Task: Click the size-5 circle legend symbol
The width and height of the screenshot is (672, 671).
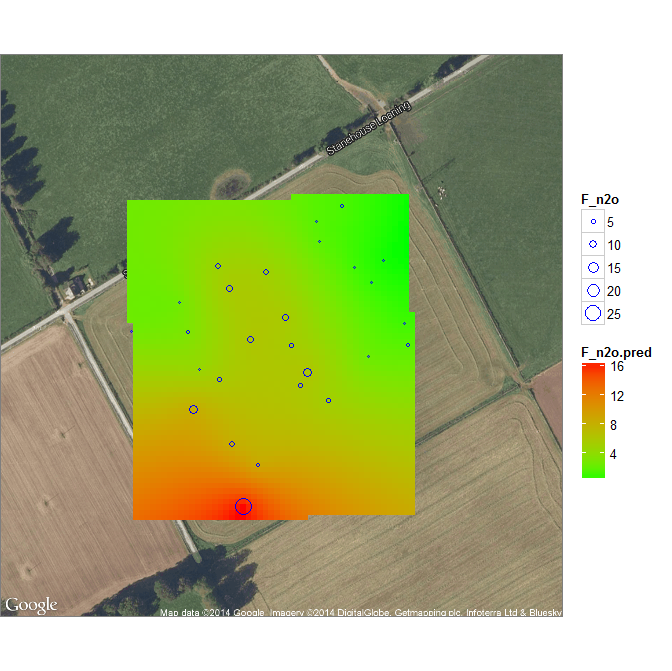Action: point(593,222)
